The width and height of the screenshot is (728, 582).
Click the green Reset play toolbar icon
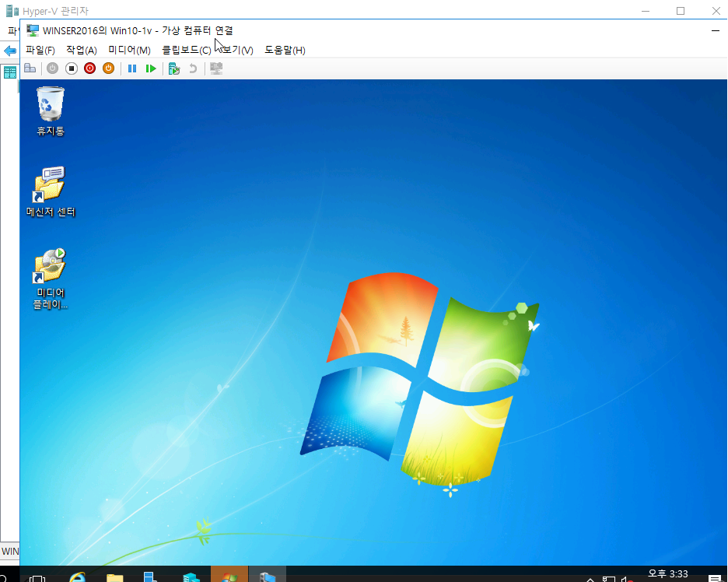click(x=150, y=68)
